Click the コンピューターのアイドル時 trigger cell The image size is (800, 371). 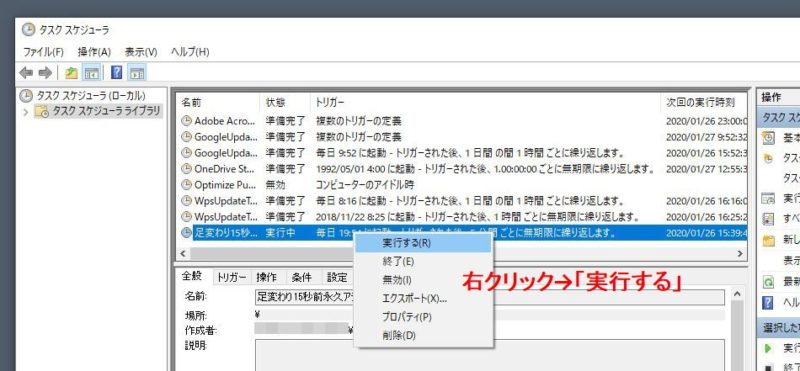pyautogui.click(x=364, y=184)
